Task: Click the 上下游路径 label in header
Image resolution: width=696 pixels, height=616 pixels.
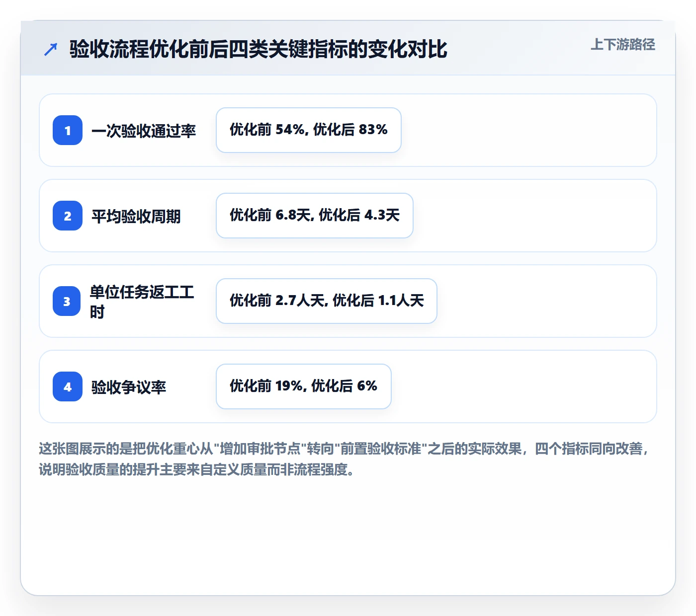Action: tap(622, 45)
